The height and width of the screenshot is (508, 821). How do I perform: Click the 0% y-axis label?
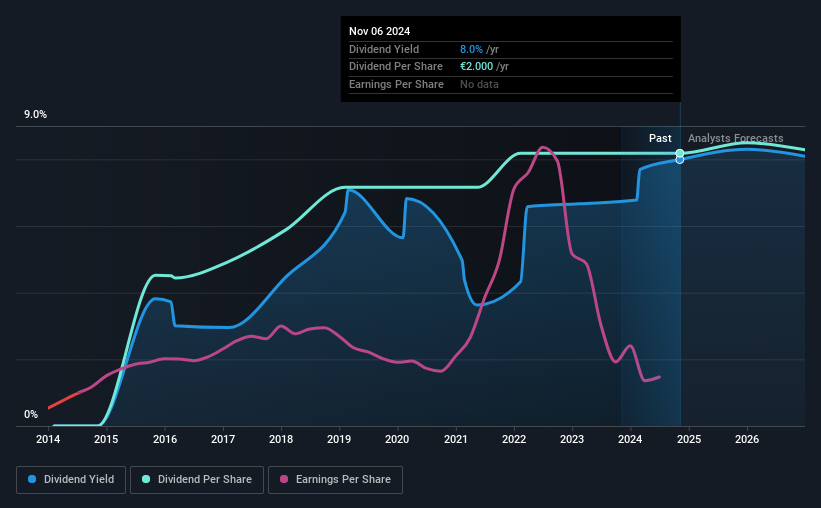tap(31, 414)
